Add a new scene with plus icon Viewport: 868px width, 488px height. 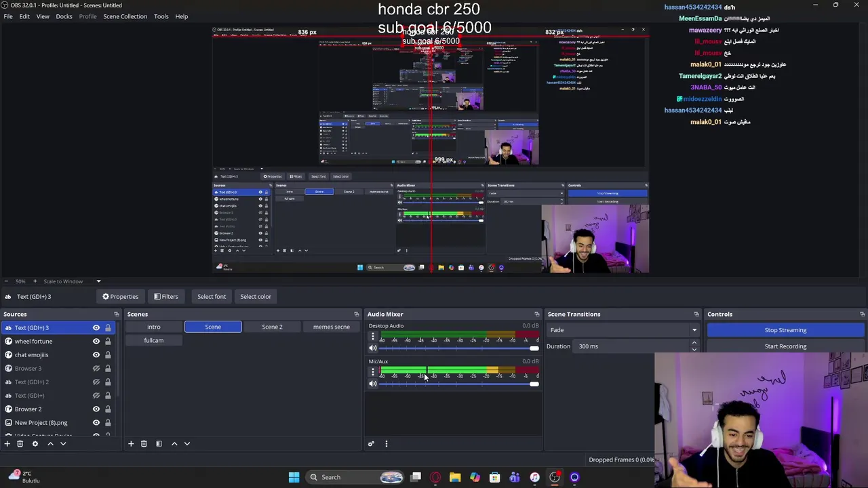tap(131, 444)
